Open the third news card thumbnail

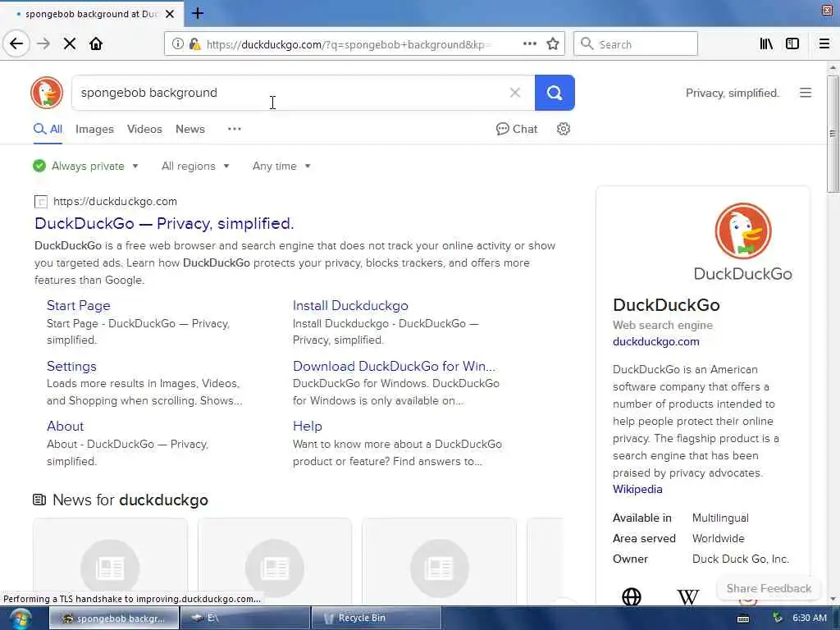pyautogui.click(x=440, y=561)
